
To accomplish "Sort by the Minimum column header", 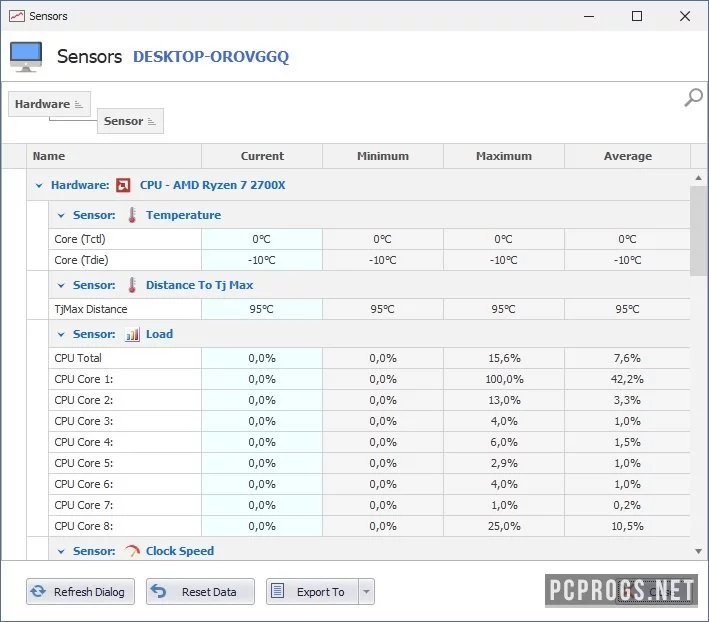I will pos(383,156).
